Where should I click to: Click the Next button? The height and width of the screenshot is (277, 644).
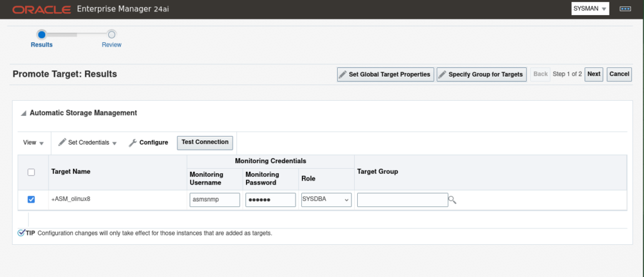(593, 74)
